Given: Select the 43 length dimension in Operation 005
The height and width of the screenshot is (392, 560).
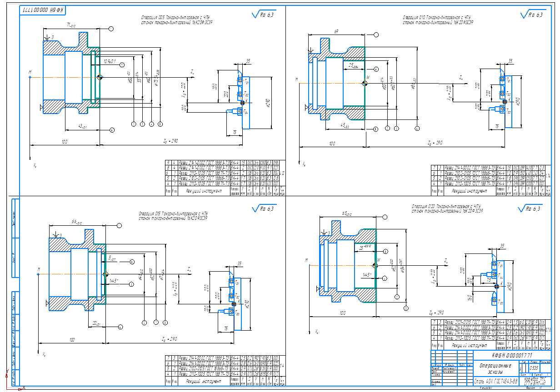Looking at the screenshot, I should (x=82, y=125).
